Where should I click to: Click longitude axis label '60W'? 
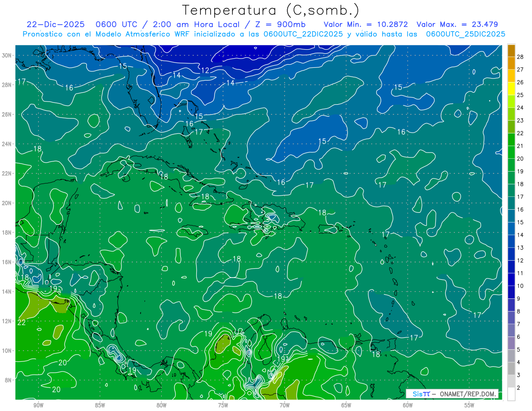(x=408, y=405)
